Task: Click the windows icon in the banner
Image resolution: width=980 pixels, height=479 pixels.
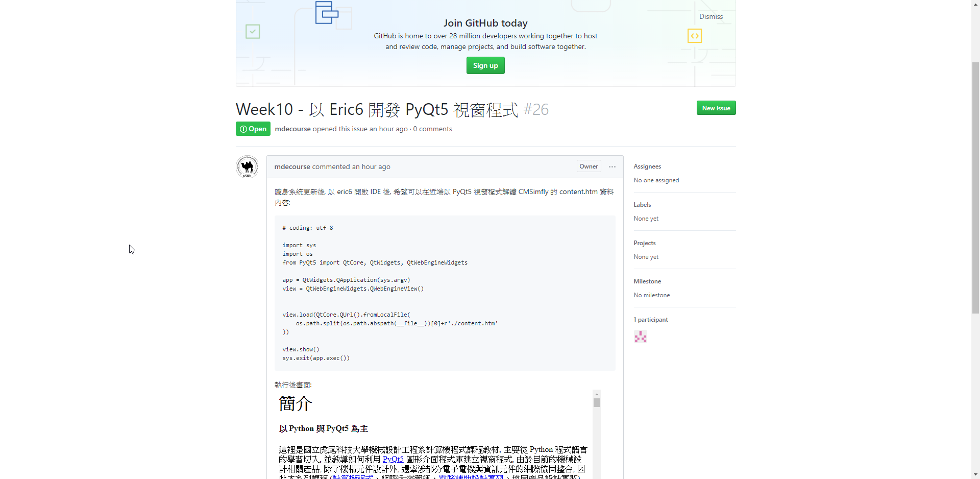Action: point(327,12)
